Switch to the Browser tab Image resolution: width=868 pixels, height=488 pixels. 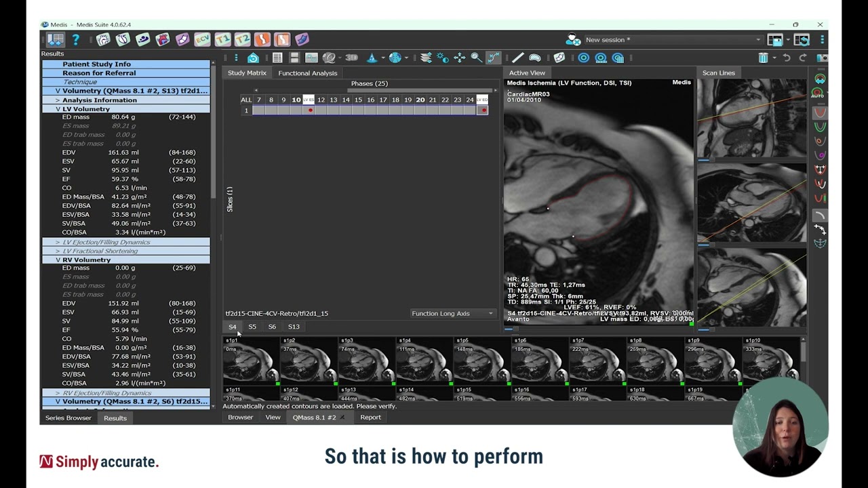tap(240, 418)
